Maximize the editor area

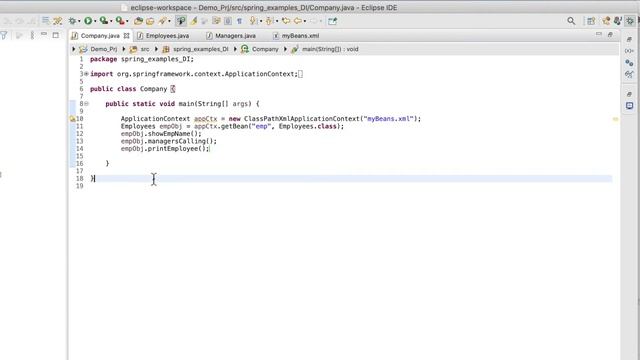610,35
